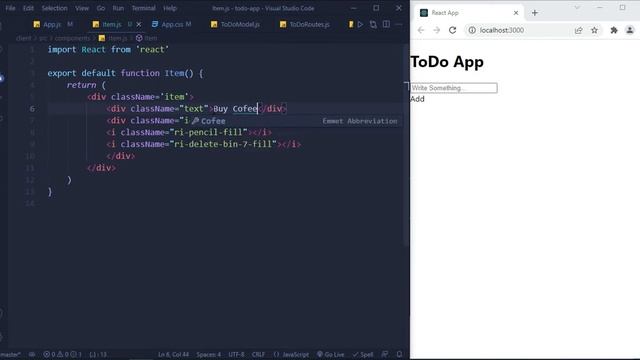The height and width of the screenshot is (360, 640).
Task: Open a new browser tab
Action: point(535,13)
